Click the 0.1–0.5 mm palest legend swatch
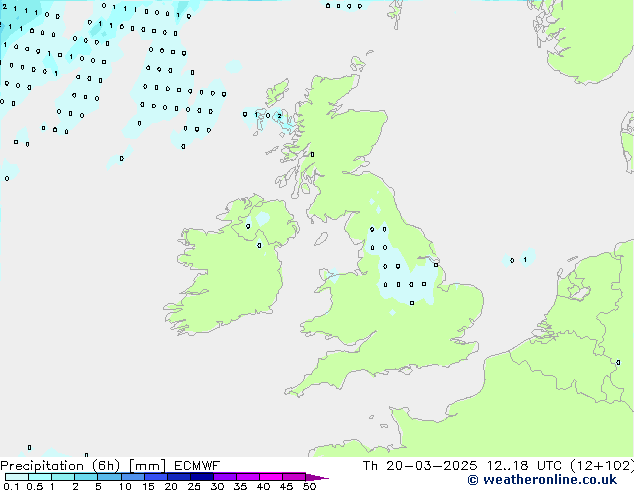This screenshot has height=490, width=634. 17,477
